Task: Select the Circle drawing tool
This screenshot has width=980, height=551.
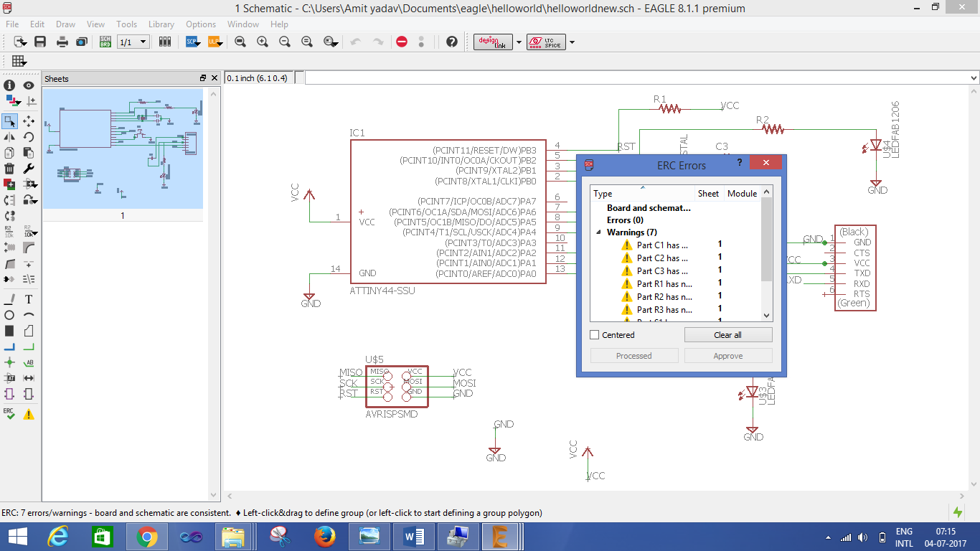Action: [x=9, y=315]
